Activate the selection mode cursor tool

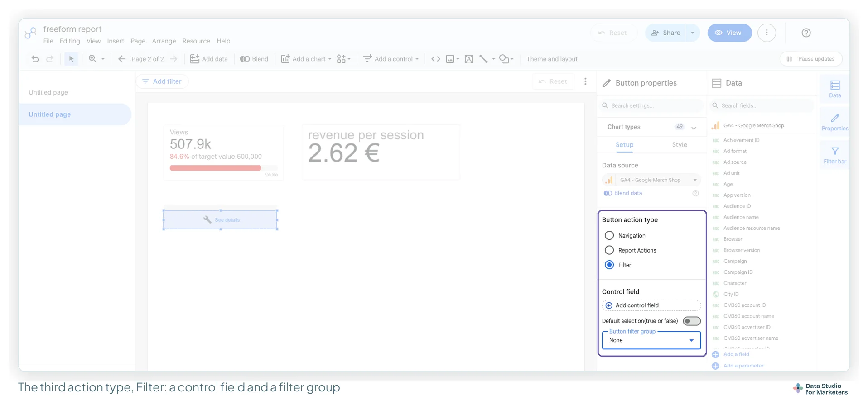[x=71, y=59]
